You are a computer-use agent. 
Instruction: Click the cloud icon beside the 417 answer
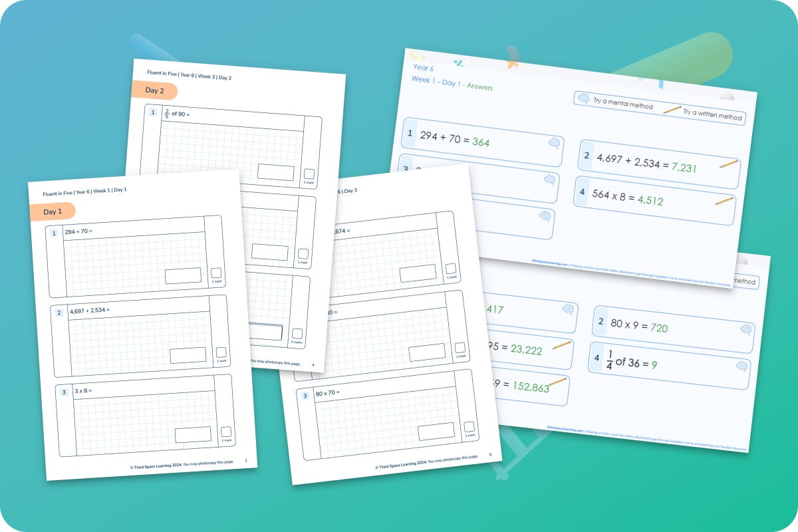click(x=568, y=309)
